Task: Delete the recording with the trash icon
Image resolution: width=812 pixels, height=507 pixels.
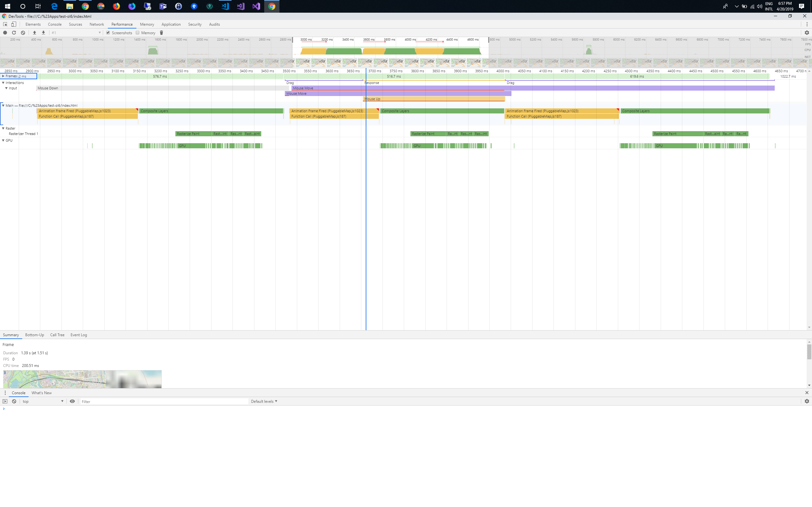Action: [x=161, y=33]
